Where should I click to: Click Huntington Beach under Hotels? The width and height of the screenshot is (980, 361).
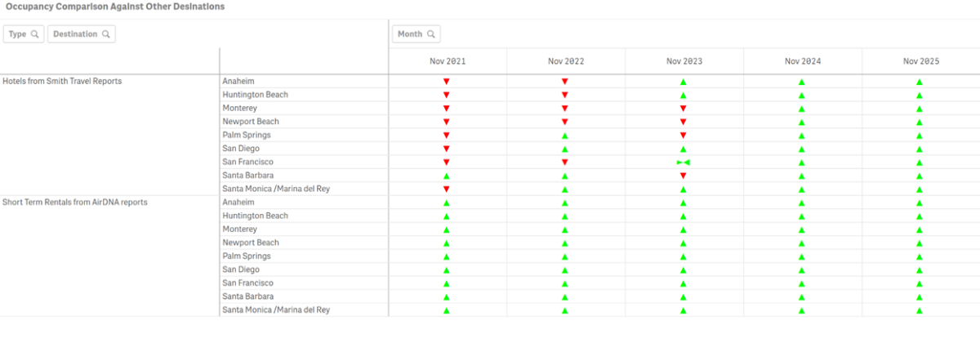[256, 95]
